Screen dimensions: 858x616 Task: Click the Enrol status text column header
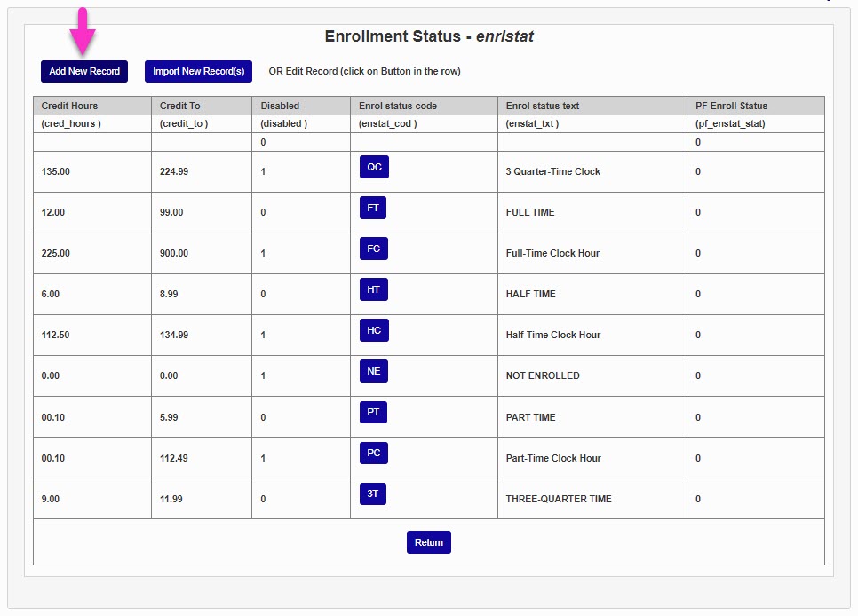pos(591,106)
